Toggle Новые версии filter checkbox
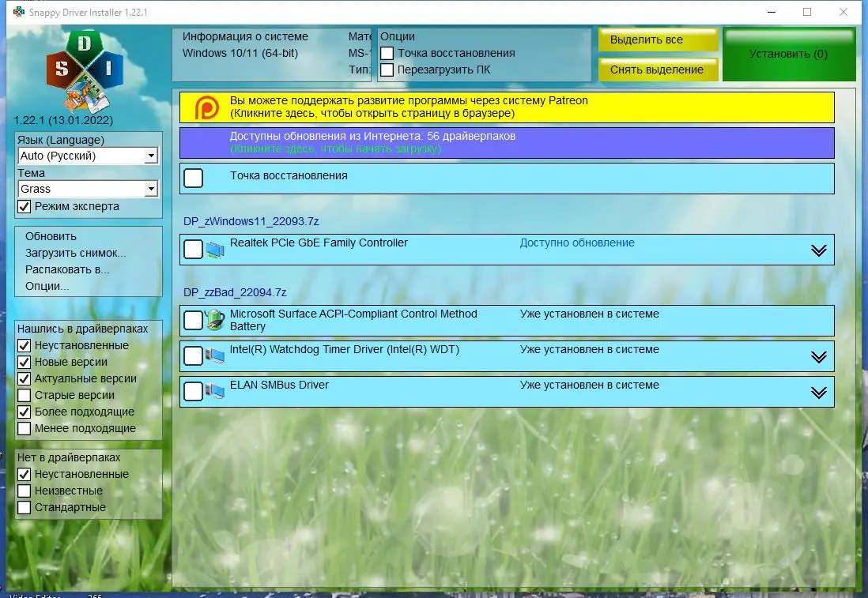Viewport: 868px width, 598px height. 25,362
